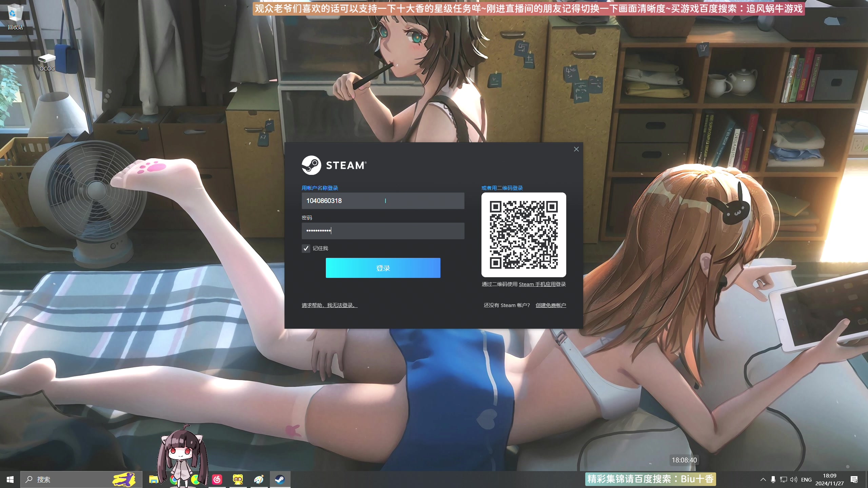Click the account name field with 1040860318
Image resolution: width=868 pixels, height=488 pixels.
[383, 201]
